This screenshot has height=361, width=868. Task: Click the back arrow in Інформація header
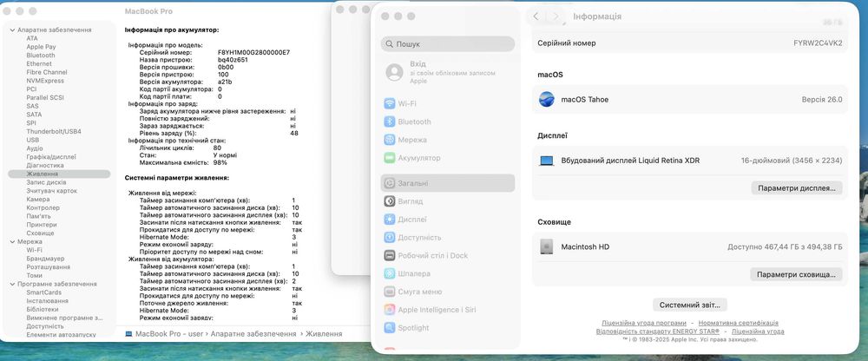pyautogui.click(x=536, y=16)
